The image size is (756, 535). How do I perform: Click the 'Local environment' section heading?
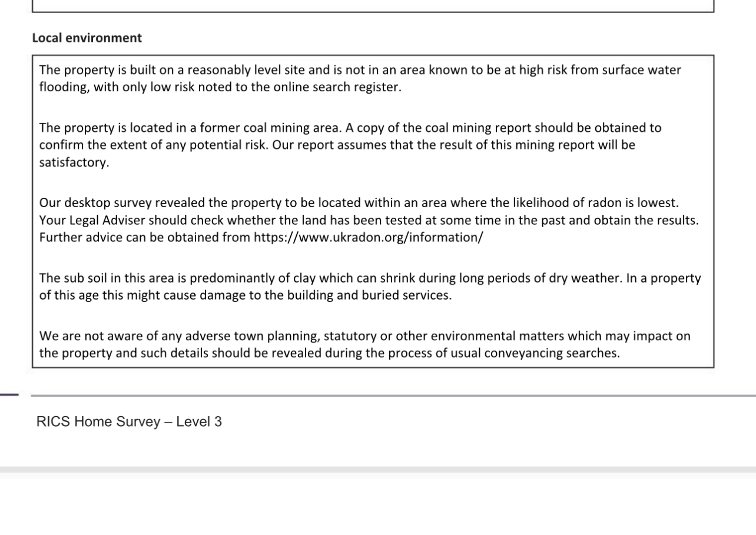coord(87,38)
